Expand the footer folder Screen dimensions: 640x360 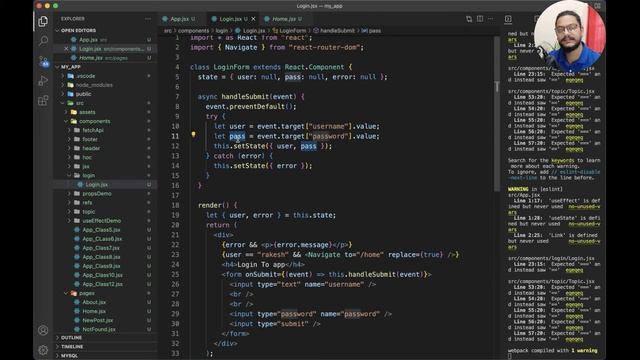(x=90, y=139)
